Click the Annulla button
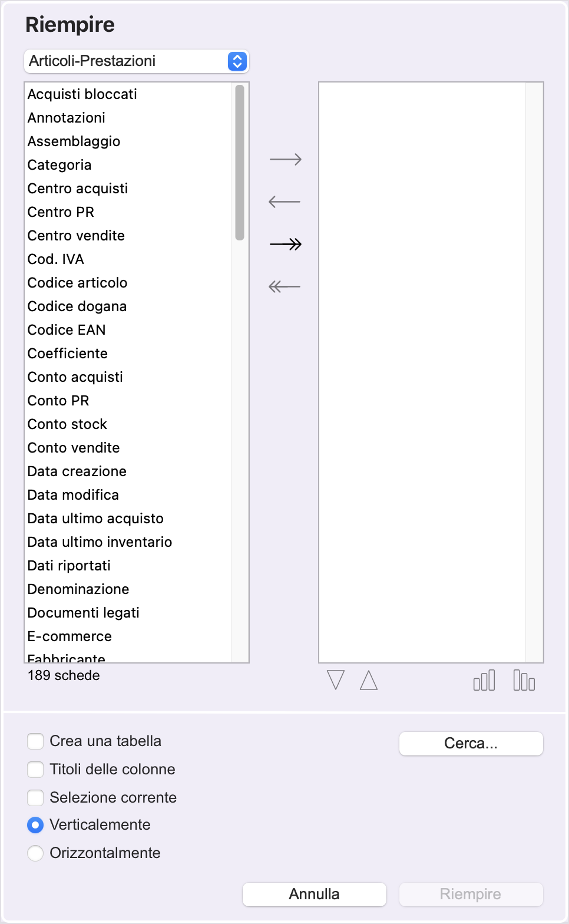 pos(314,894)
